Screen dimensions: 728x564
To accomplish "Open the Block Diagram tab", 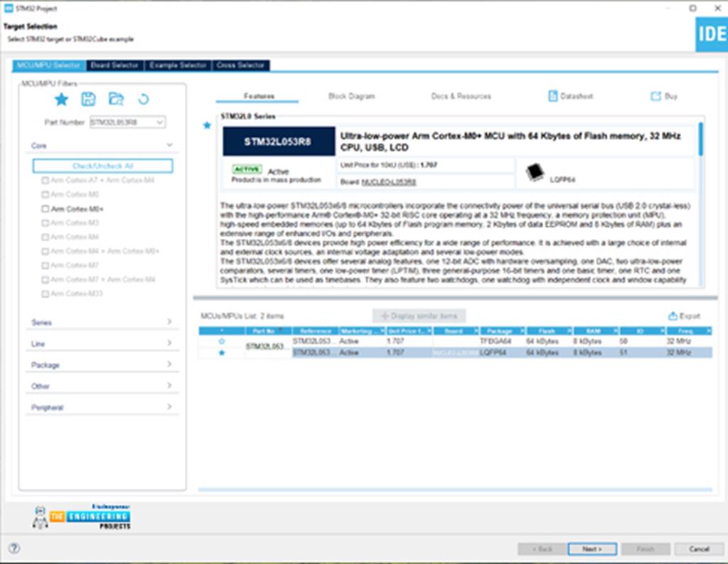I will coord(351,96).
